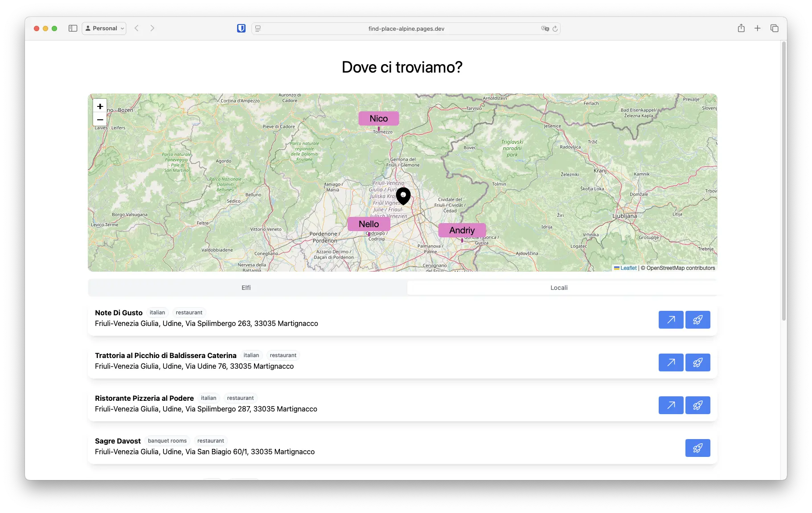Image resolution: width=812 pixels, height=513 pixels.
Task: Open the Bitwarden extension icon
Action: point(241,28)
